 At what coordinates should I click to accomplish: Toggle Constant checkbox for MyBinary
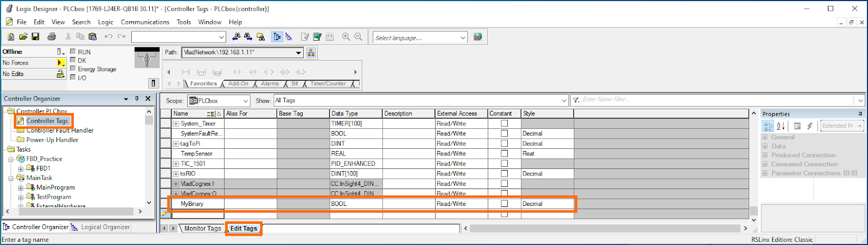[504, 204]
